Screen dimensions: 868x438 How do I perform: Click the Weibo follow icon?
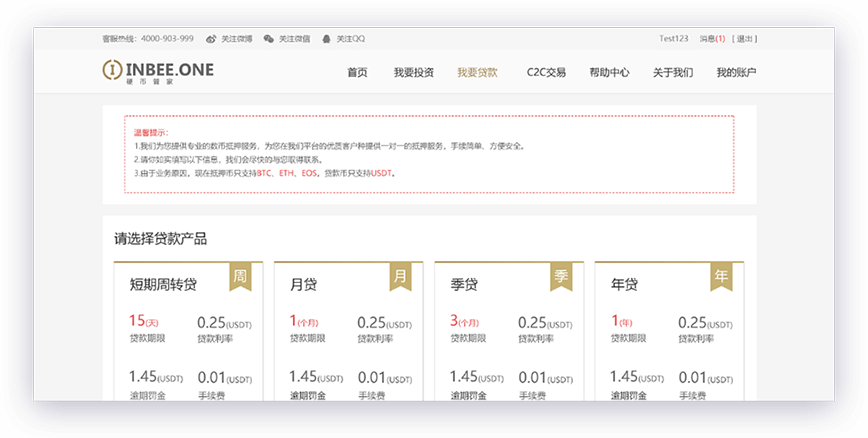pyautogui.click(x=211, y=39)
